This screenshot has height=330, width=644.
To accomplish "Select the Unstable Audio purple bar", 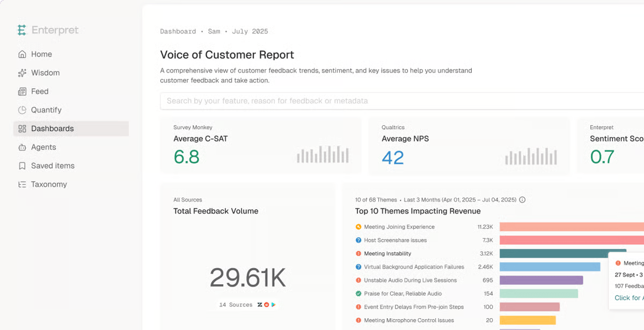I will point(541,281).
